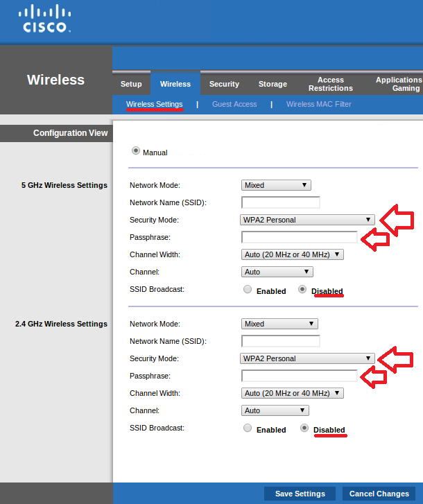This screenshot has width=423, height=504.
Task: Click the Save Settings button
Action: tap(300, 494)
